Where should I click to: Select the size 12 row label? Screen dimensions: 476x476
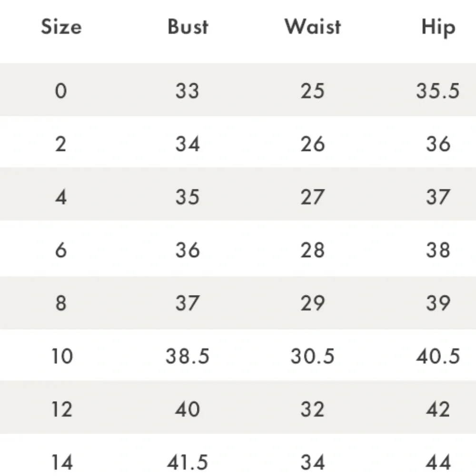point(62,409)
